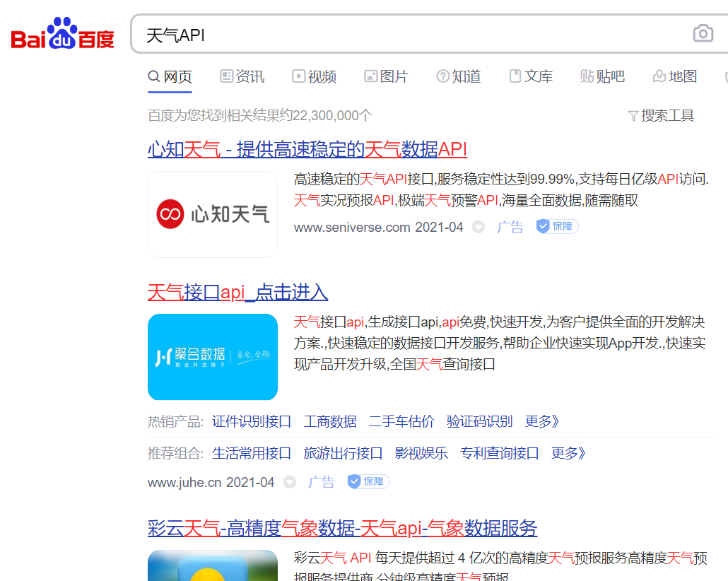Click the 彩云天气 sun thumbnail
728x581 pixels.
tap(213, 565)
